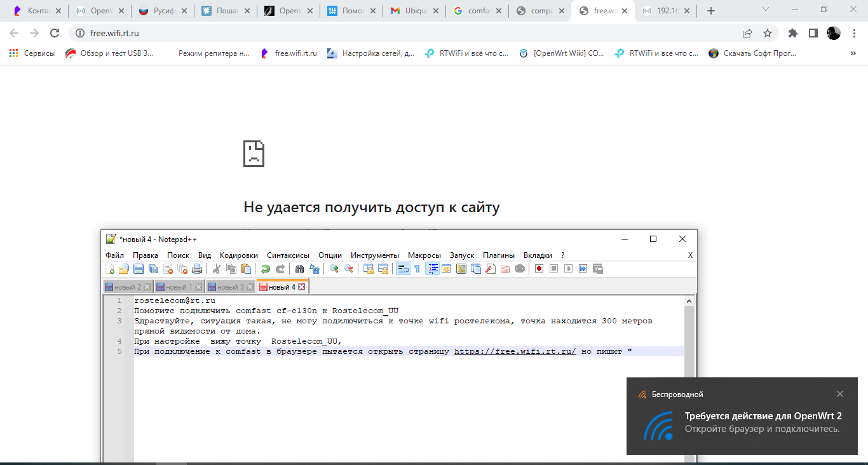The width and height of the screenshot is (868, 465).
Task: Dismiss the Беспроводной notification
Action: coord(840,394)
